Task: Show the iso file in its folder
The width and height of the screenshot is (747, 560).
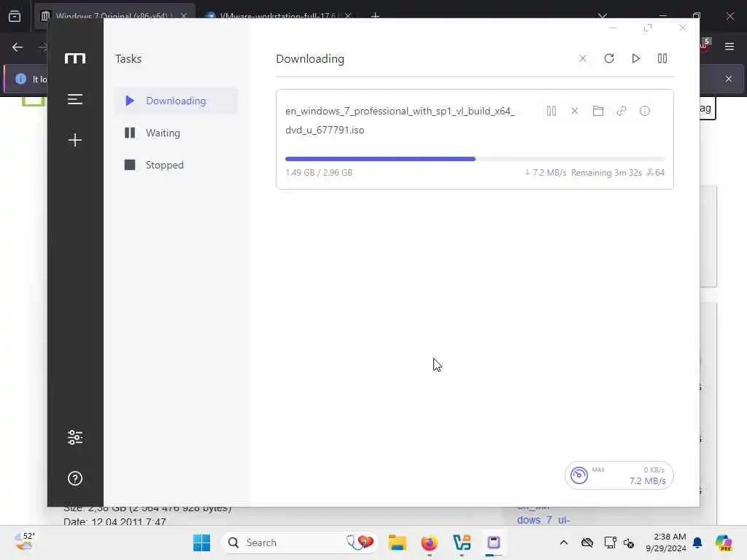Action: pos(598,111)
